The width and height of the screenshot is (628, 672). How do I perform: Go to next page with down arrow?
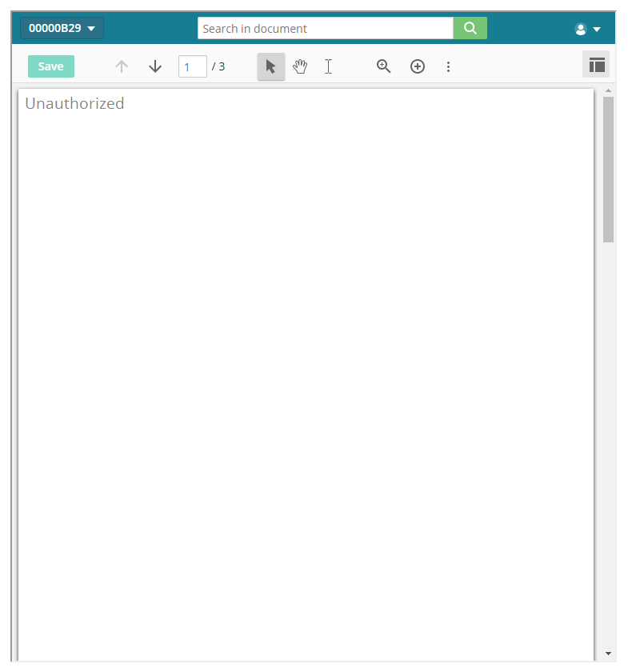pyautogui.click(x=155, y=66)
